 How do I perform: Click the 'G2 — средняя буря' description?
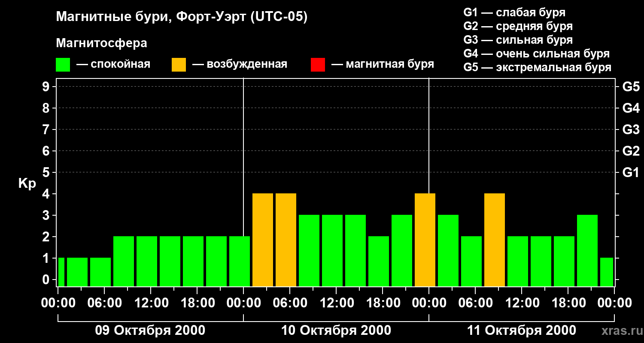pos(518,26)
